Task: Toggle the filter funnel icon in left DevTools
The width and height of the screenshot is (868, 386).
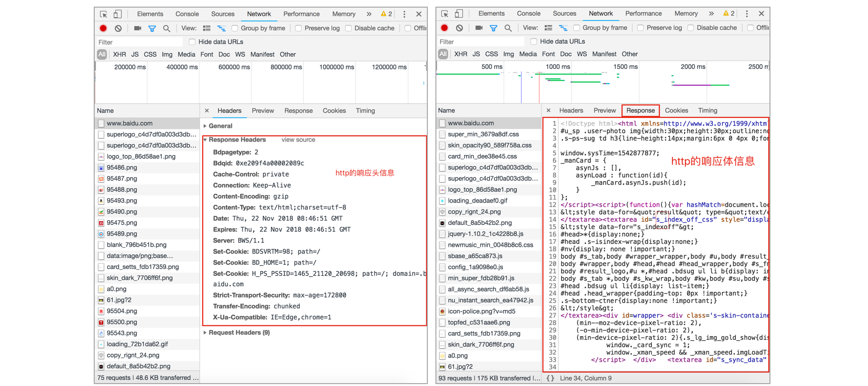Action: point(152,29)
